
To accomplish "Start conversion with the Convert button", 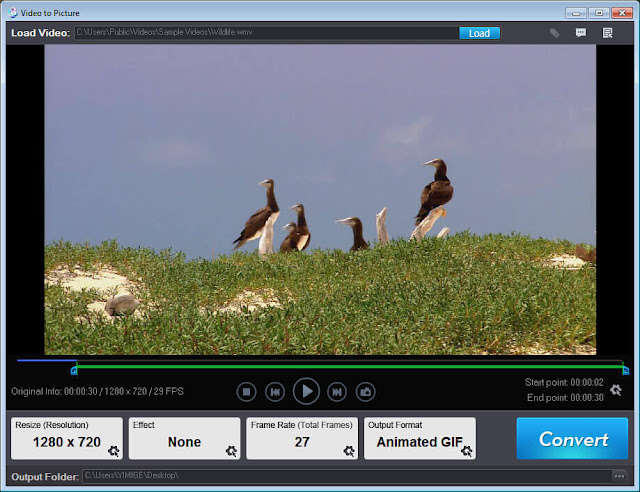I will click(572, 439).
